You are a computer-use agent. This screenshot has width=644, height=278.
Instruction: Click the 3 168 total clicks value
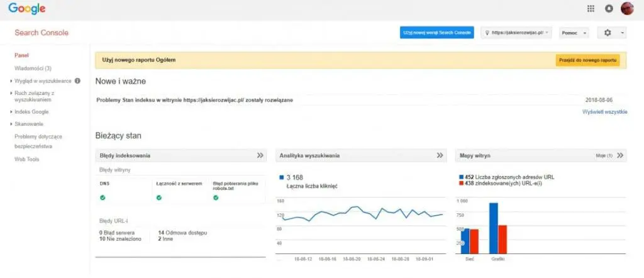[x=294, y=177]
